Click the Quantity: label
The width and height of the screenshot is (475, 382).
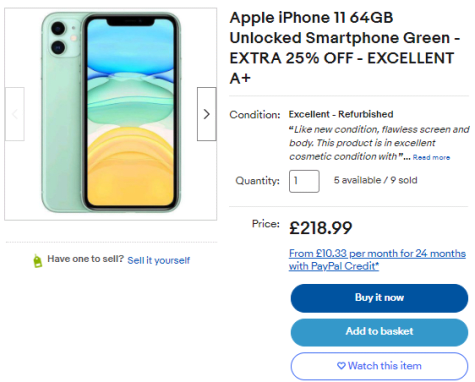(x=257, y=181)
